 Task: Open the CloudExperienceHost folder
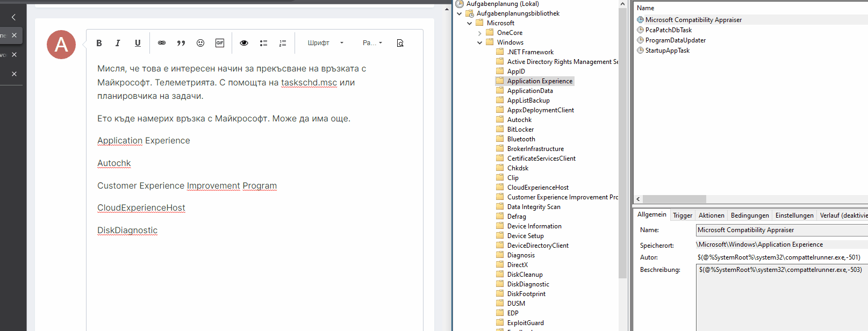point(538,188)
